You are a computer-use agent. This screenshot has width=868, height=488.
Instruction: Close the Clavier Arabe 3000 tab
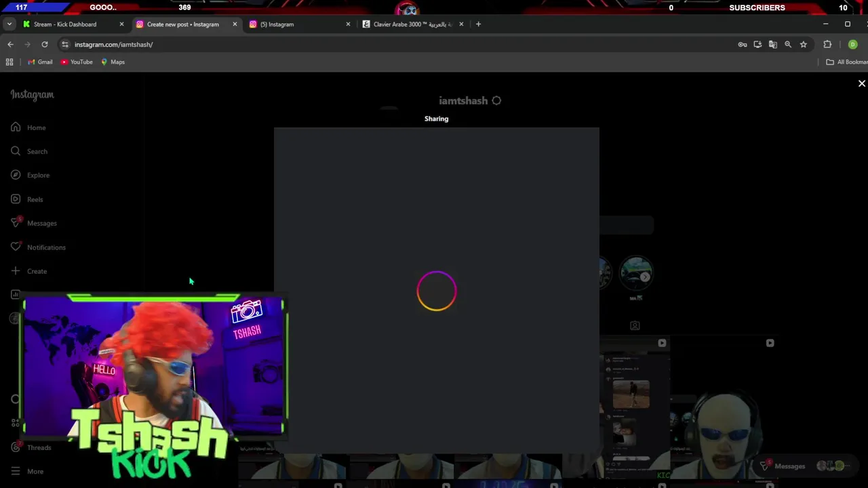(x=461, y=24)
